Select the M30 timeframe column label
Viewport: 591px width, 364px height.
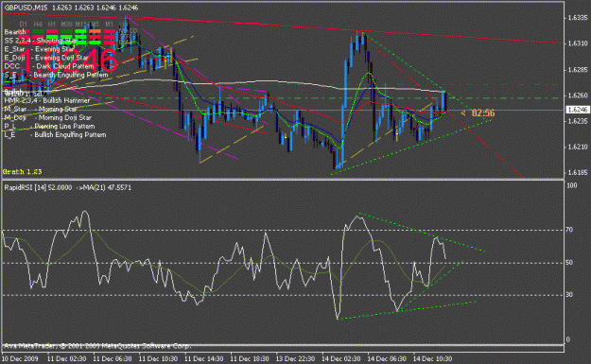[66, 25]
